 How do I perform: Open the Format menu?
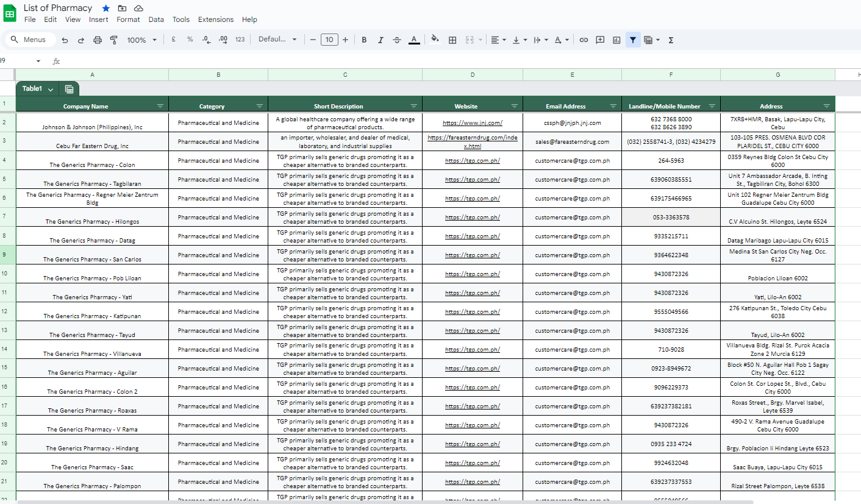[128, 20]
